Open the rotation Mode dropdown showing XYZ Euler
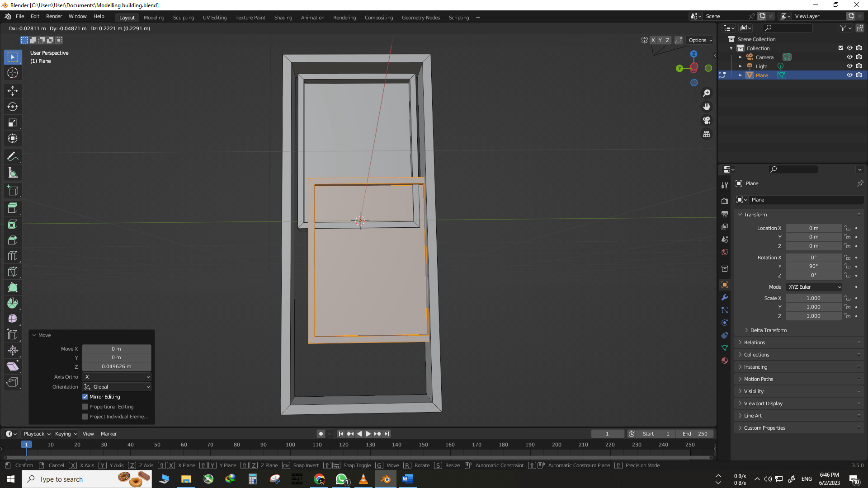This screenshot has width=868, height=488. [x=814, y=287]
